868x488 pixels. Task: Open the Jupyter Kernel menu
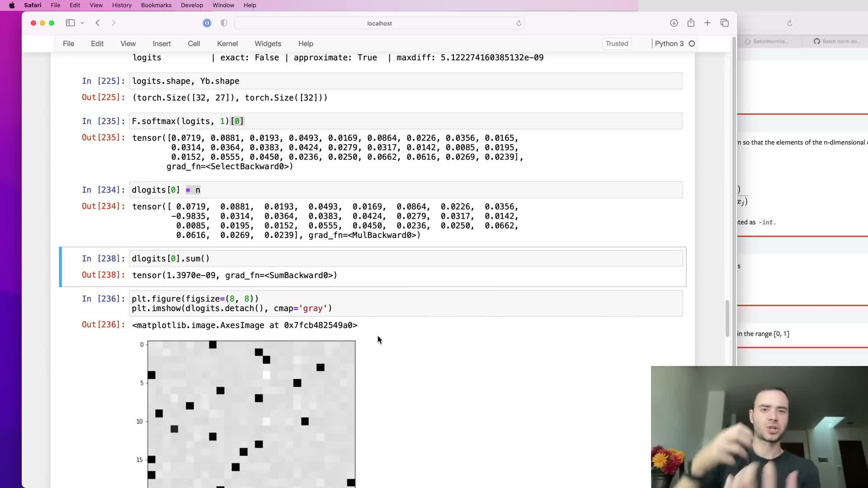pos(227,44)
